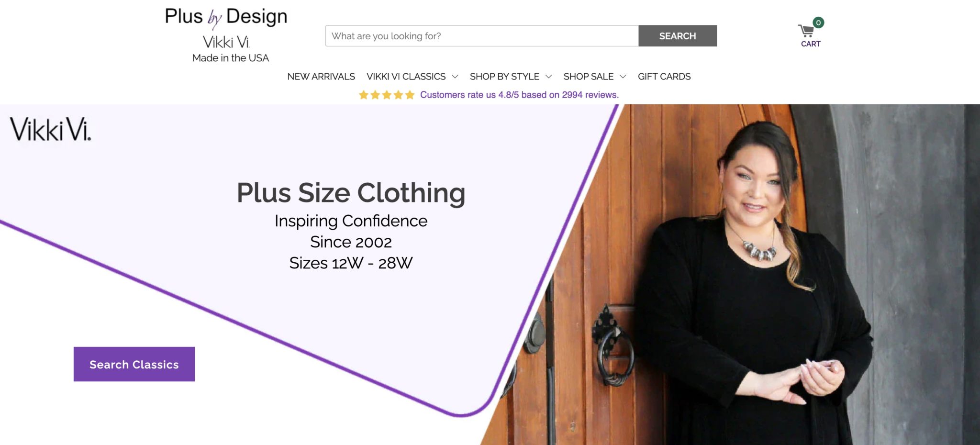
Task: Open the customer reviews rating link
Action: pos(519,95)
